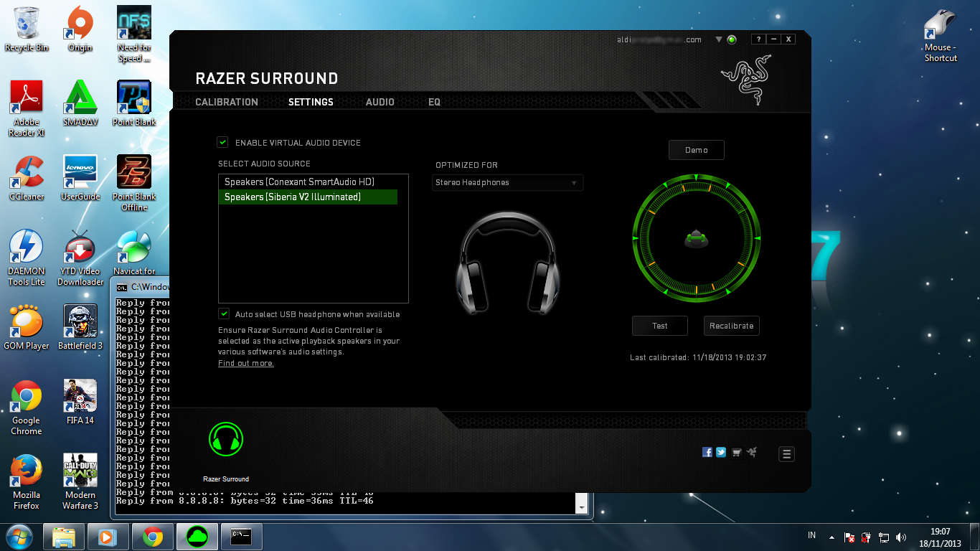Image resolution: width=980 pixels, height=551 pixels.
Task: Expand the account dropdown arrow near email
Action: click(x=719, y=40)
